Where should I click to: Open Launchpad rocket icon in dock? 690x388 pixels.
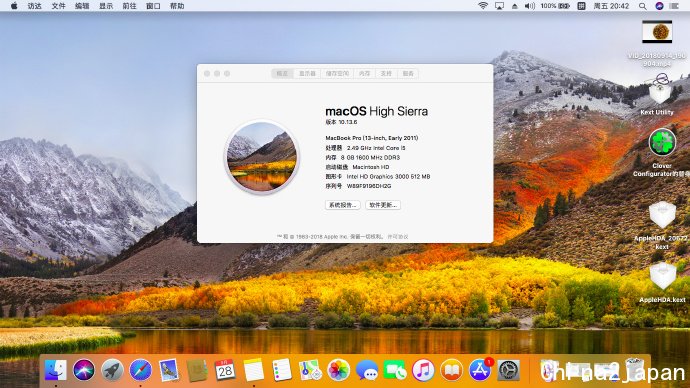112,370
